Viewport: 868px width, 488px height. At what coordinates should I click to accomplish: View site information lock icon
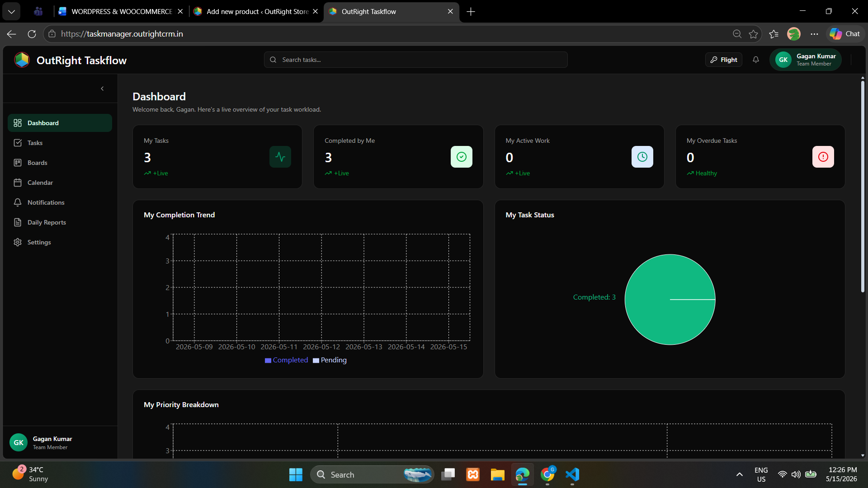pos(52,34)
